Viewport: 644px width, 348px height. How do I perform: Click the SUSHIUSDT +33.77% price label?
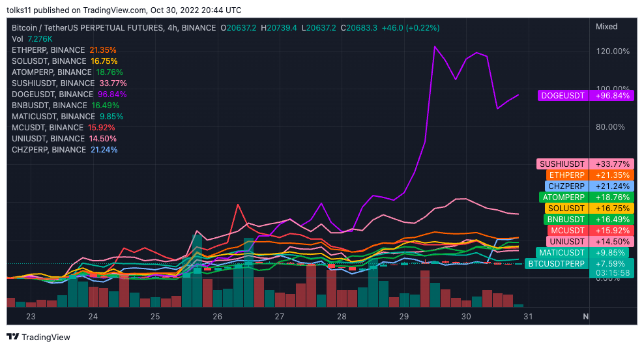click(585, 164)
